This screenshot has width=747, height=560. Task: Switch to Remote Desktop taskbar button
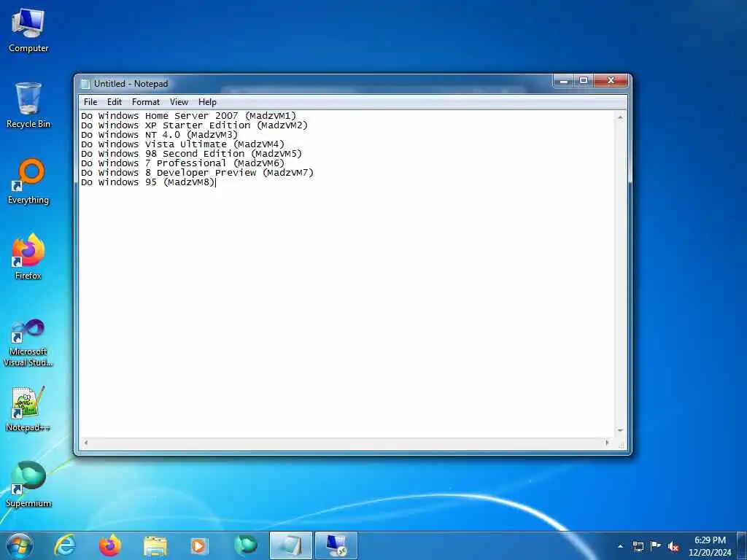click(336, 545)
